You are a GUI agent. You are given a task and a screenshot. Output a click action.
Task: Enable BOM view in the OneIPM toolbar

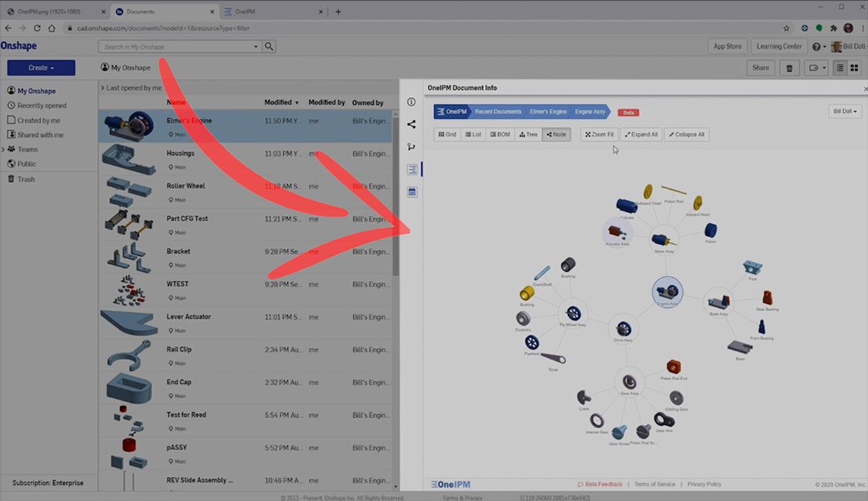tap(500, 134)
